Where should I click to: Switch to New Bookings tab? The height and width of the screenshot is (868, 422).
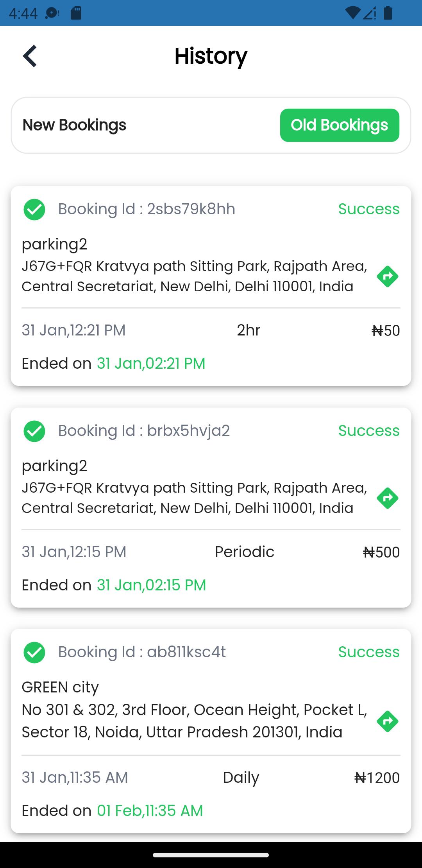point(74,125)
